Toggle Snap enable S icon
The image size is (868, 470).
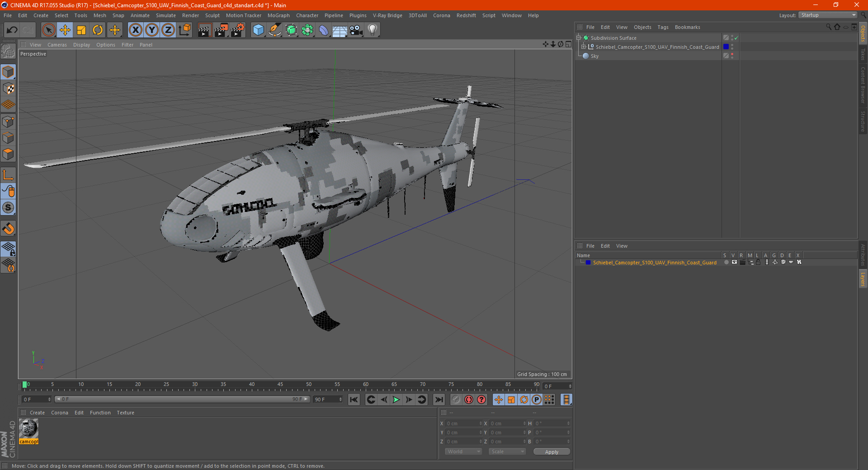tap(8, 207)
